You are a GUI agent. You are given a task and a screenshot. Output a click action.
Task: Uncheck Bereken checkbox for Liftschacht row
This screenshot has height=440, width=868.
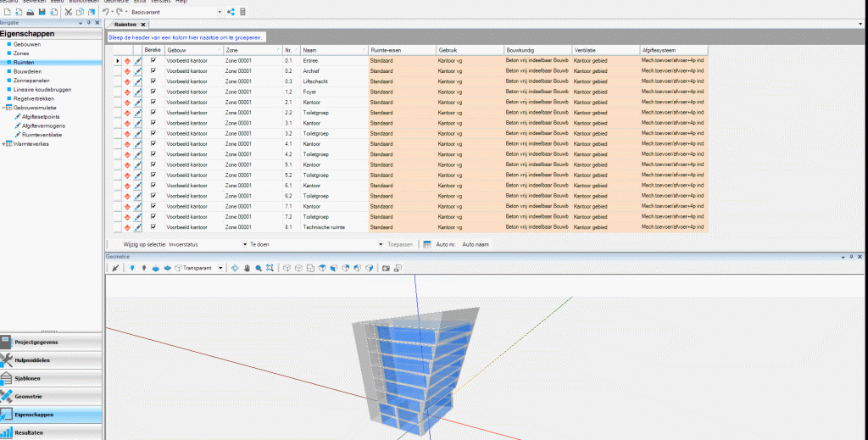click(153, 81)
